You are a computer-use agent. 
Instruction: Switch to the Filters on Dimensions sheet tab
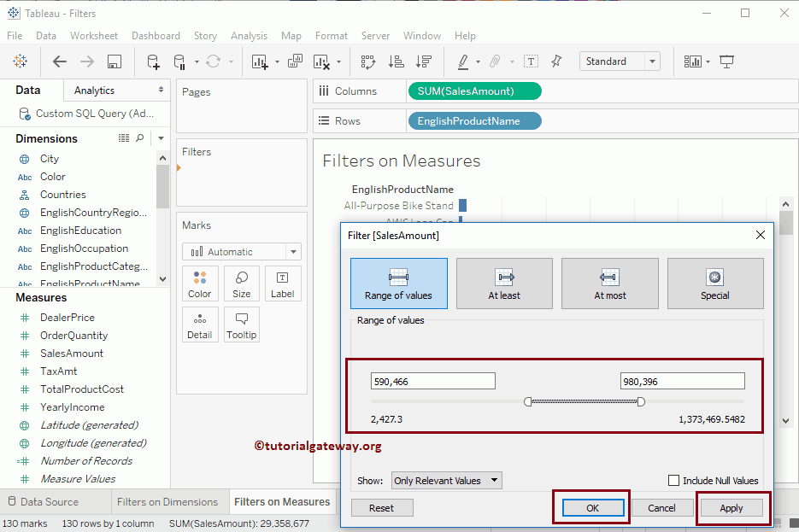169,501
